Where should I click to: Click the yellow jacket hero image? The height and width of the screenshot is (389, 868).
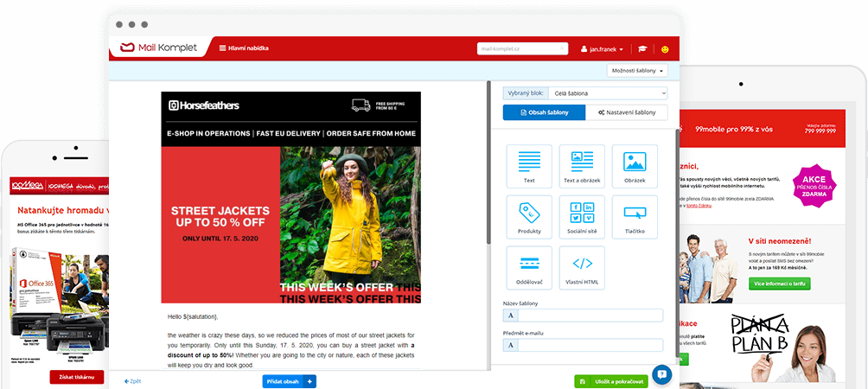tap(350, 226)
